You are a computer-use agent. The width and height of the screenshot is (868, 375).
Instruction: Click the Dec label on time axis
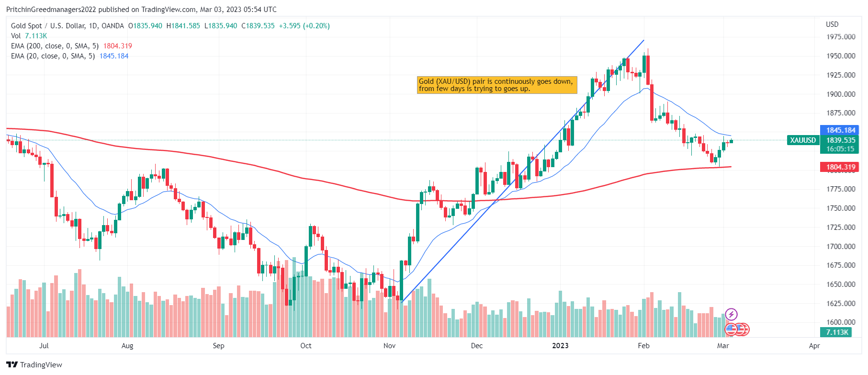[477, 346]
